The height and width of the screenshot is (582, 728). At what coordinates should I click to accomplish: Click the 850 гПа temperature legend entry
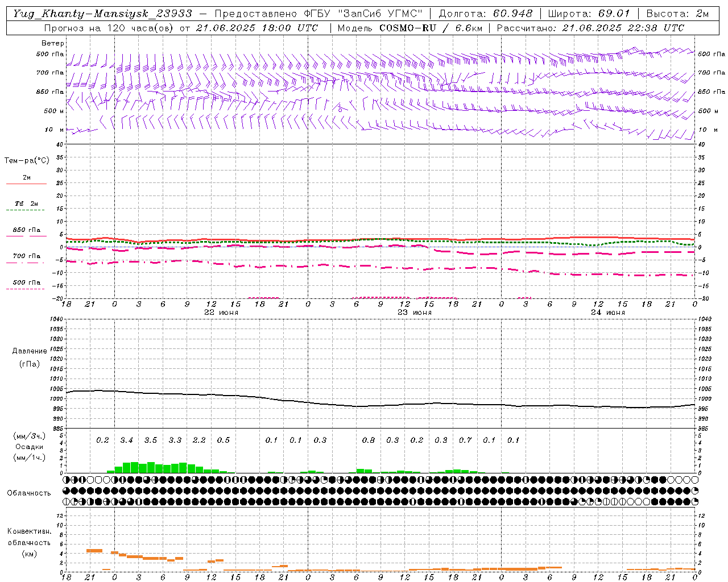27,230
